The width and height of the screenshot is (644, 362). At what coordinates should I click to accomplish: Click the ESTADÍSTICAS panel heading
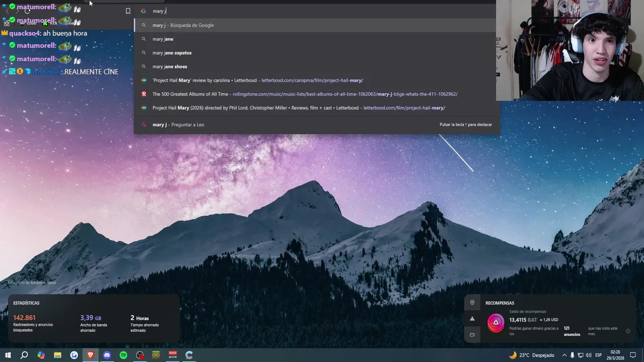pos(26,303)
